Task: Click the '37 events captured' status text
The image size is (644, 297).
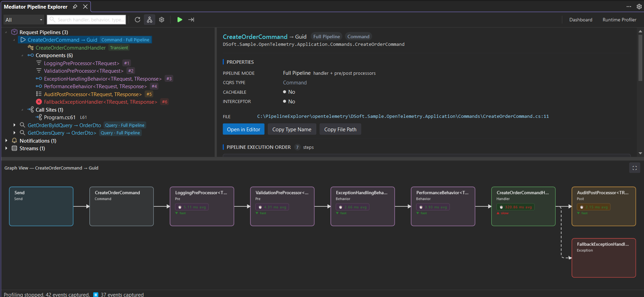Action: [122, 295]
